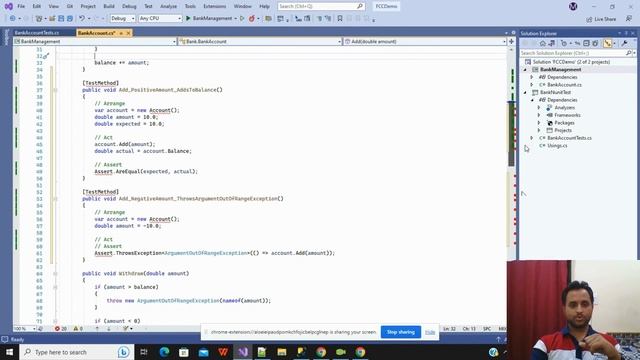
Task: Click the Save icon in toolbar
Action: click(x=61, y=18)
